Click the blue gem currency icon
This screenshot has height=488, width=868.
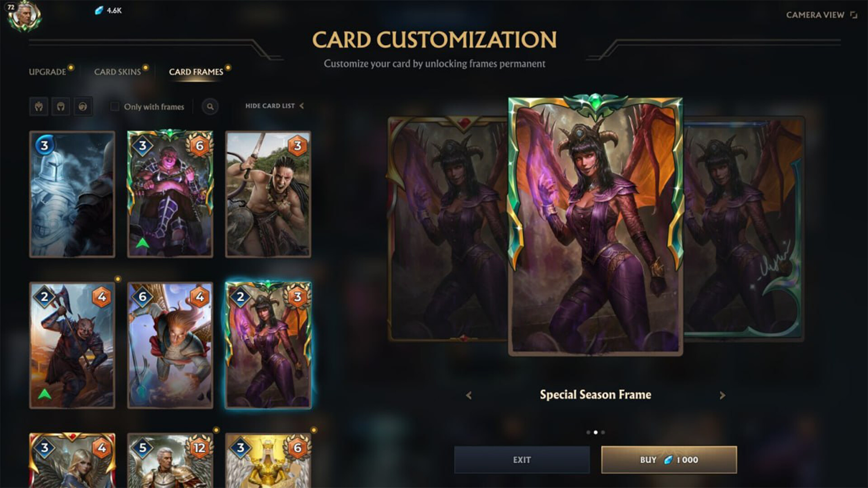click(x=99, y=10)
